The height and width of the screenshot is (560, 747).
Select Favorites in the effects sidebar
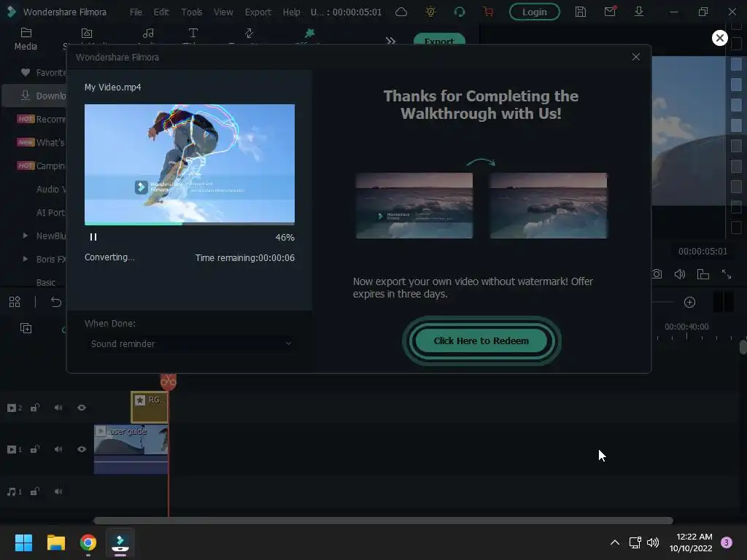pyautogui.click(x=43, y=72)
